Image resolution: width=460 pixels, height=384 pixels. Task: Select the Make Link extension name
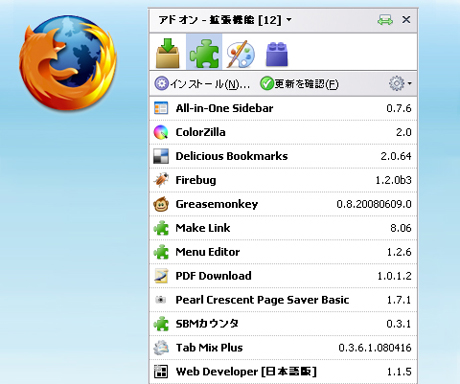click(x=203, y=228)
